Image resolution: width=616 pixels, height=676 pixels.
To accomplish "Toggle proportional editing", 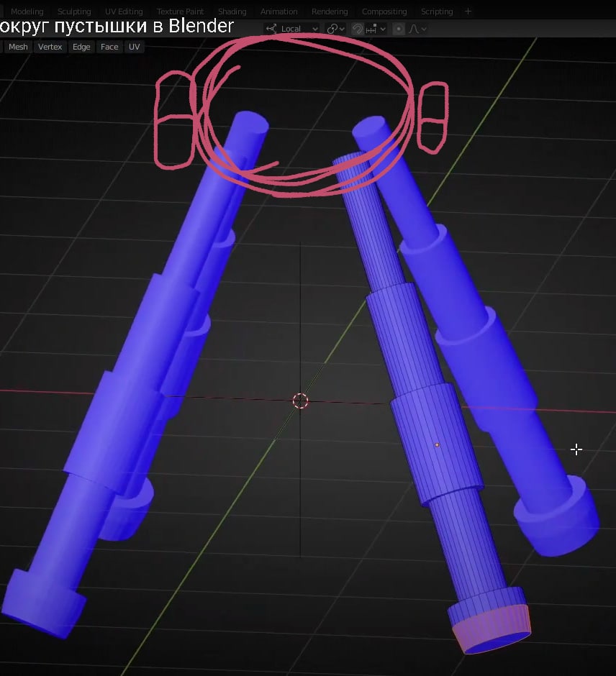I will (x=399, y=29).
